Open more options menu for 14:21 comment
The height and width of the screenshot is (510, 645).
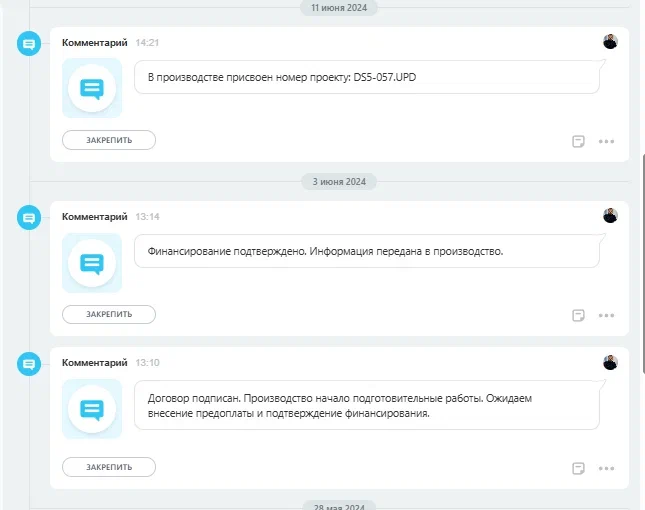pos(606,141)
